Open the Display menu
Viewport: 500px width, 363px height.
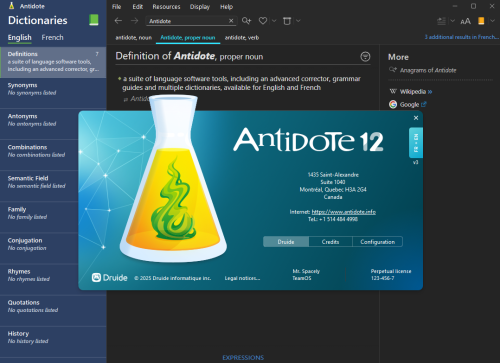pyautogui.click(x=200, y=7)
